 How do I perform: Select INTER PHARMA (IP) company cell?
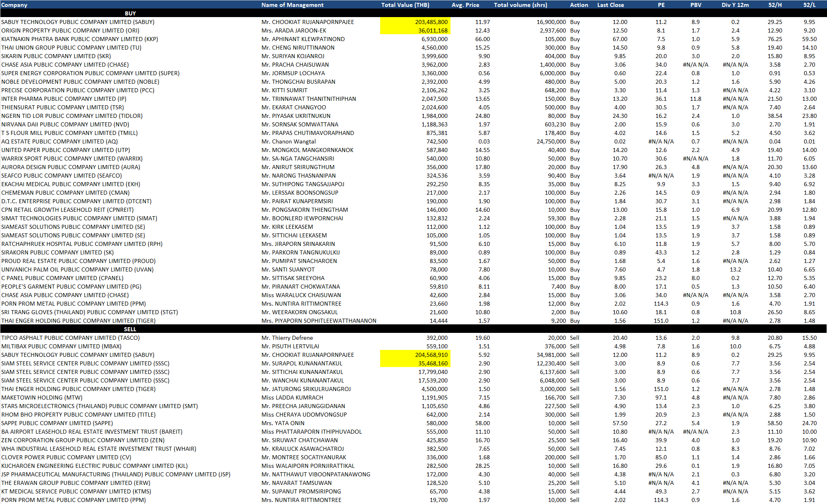point(64,99)
